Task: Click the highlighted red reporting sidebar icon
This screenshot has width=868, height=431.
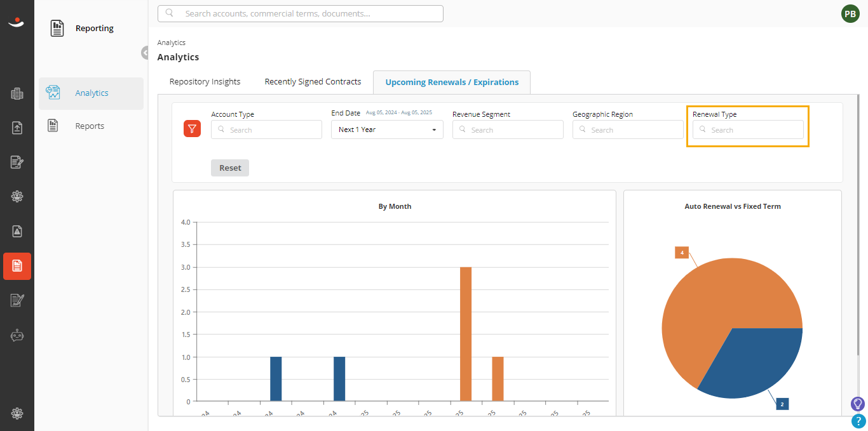Action: pyautogui.click(x=17, y=266)
